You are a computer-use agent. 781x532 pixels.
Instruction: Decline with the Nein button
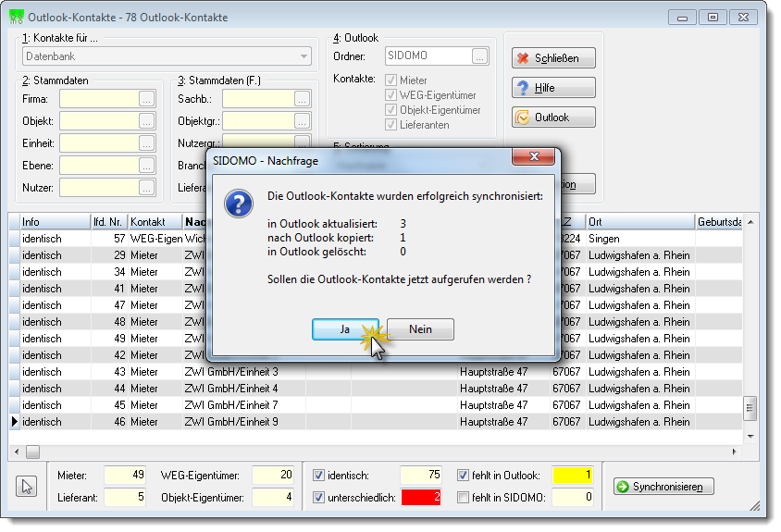click(x=420, y=329)
